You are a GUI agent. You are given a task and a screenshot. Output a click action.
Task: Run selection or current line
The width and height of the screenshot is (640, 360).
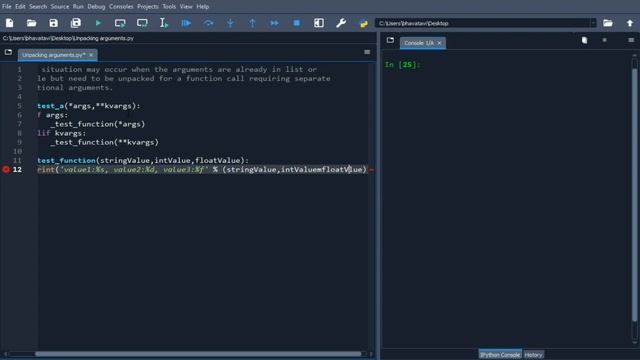point(164,23)
